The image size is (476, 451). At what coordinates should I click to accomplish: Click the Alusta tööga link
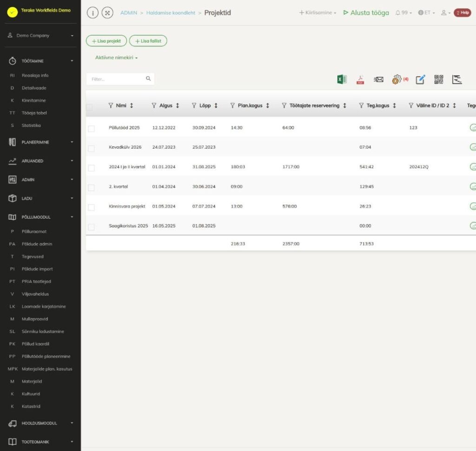point(366,13)
